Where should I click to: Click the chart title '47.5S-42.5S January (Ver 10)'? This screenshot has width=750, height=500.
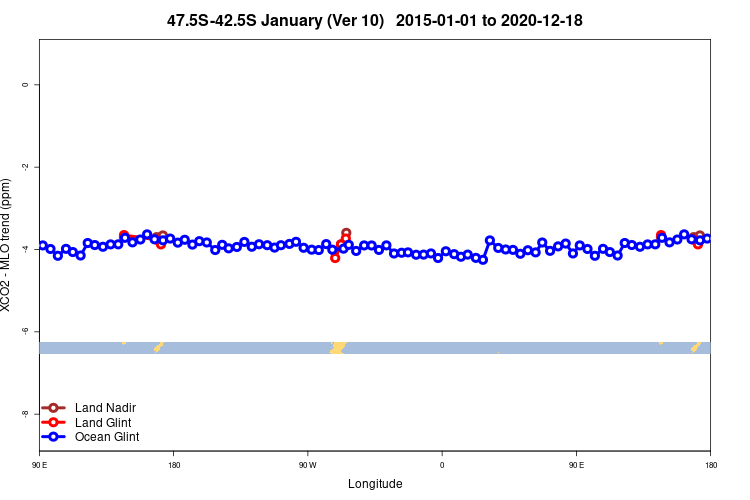click(x=275, y=21)
